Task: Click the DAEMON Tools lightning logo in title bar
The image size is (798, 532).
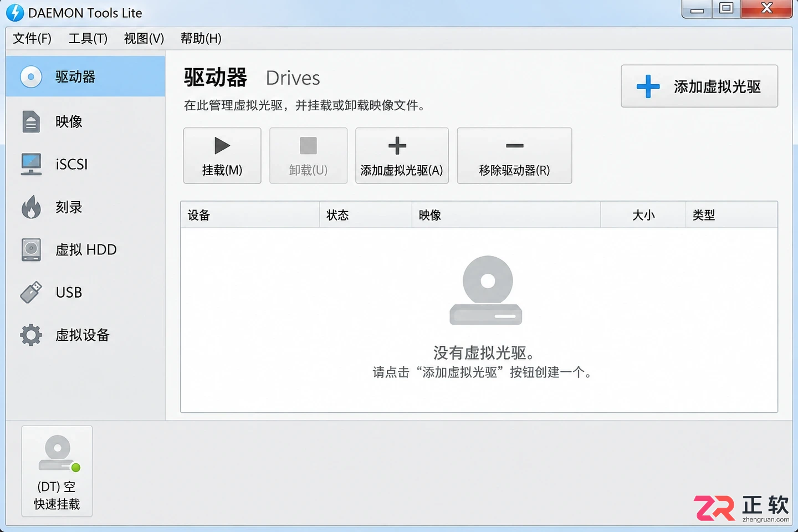Action: [x=15, y=13]
